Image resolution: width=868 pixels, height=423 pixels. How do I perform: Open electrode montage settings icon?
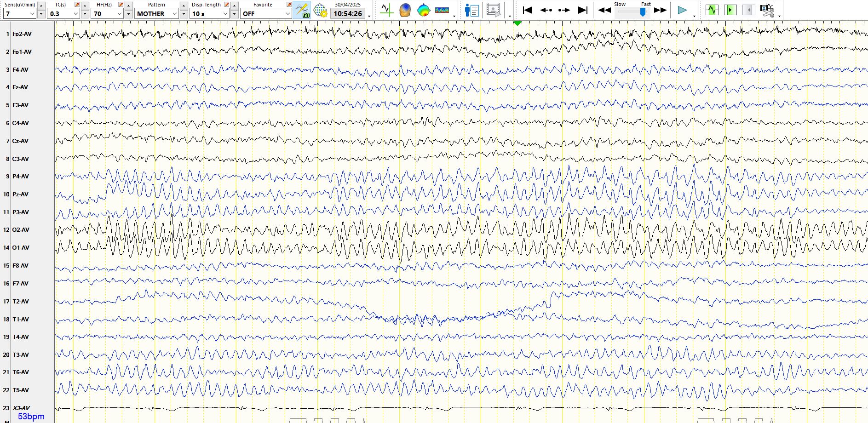coord(320,10)
